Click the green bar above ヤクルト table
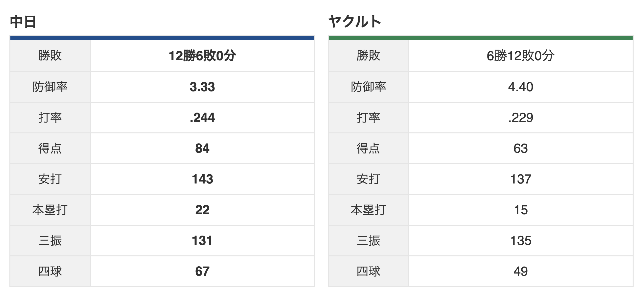Image resolution: width=644 pixels, height=305 pixels. click(x=481, y=37)
